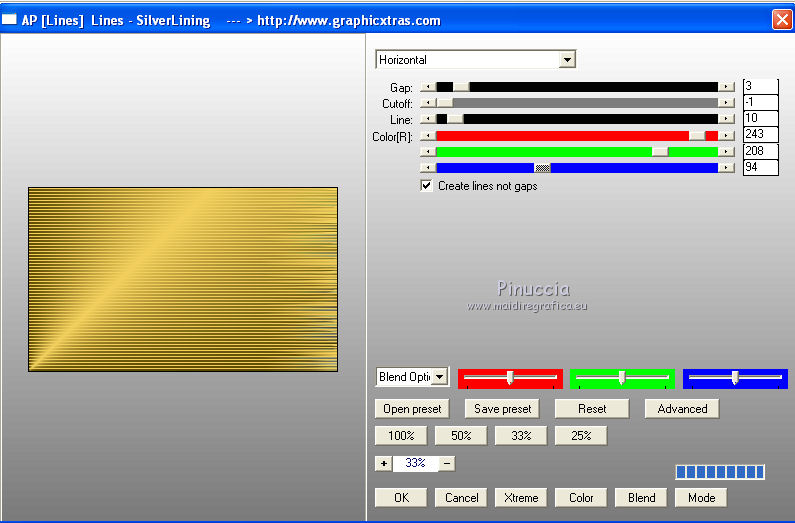
Task: Click the blue value field showing 94
Action: point(761,167)
